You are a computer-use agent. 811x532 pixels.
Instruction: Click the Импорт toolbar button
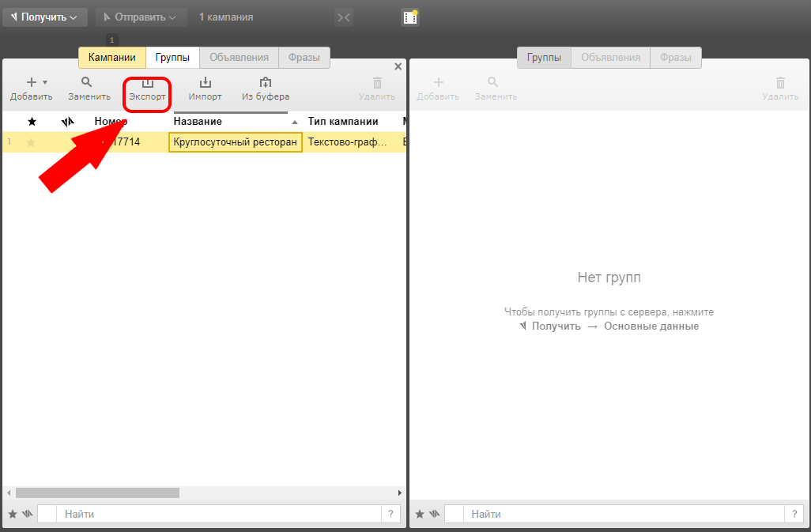point(206,89)
